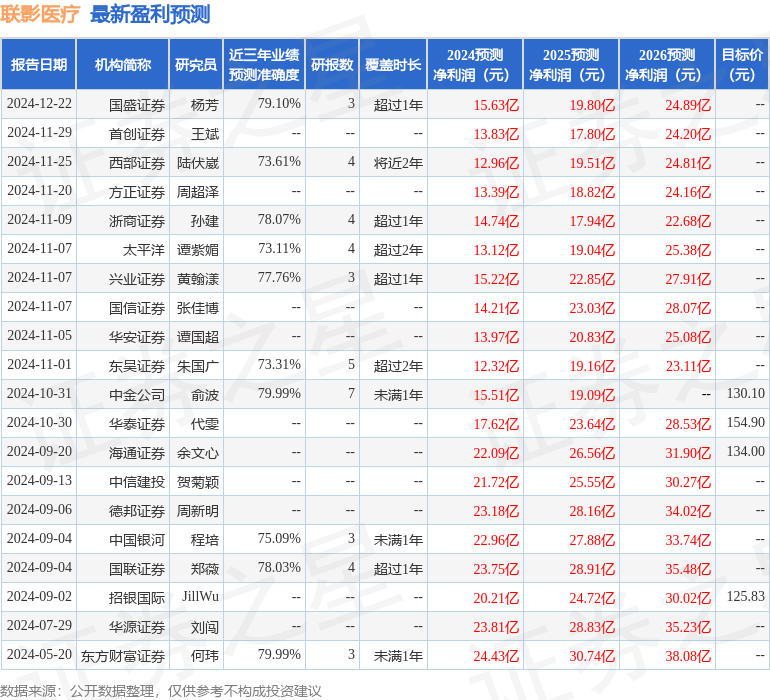
Task: Click the 机构简称 column header
Action: tap(123, 64)
